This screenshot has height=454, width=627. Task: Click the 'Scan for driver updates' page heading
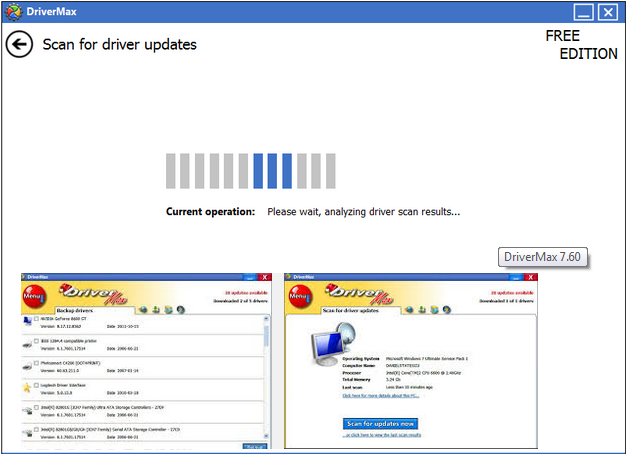[120, 44]
